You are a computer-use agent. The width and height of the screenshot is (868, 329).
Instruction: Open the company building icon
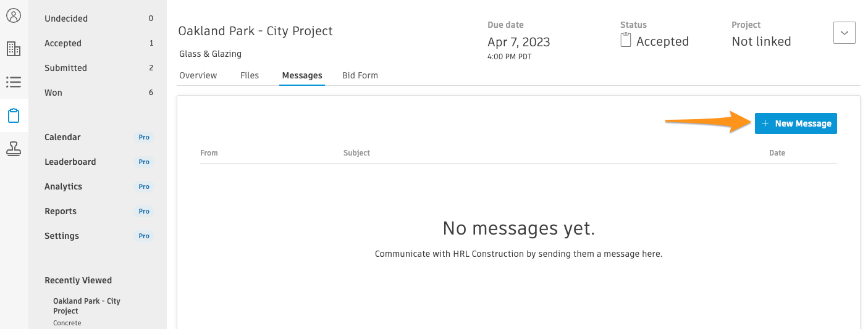[14, 49]
